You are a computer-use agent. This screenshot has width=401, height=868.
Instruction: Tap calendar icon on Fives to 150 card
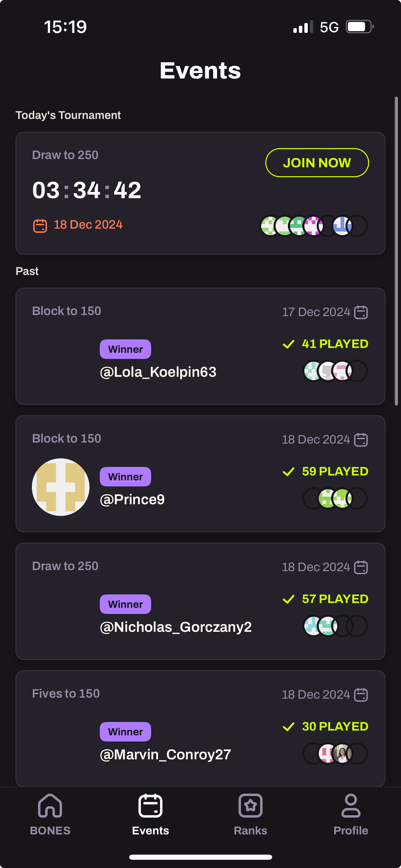[361, 695]
